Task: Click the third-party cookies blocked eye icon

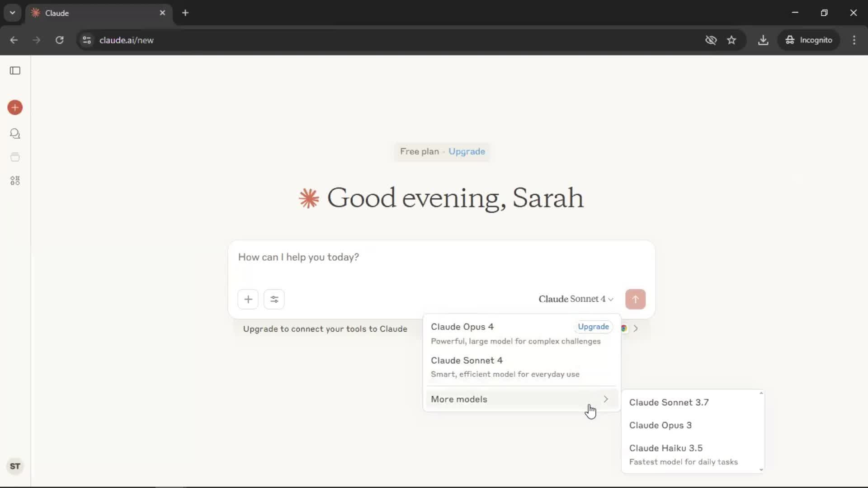Action: [711, 40]
